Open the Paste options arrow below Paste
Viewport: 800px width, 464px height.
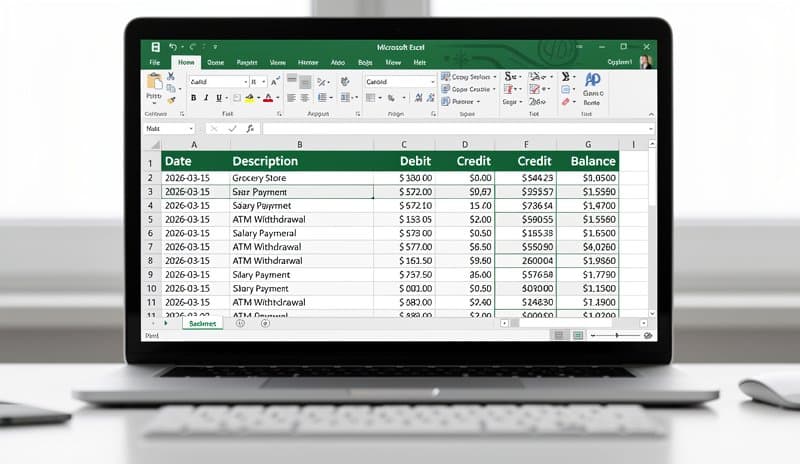(x=154, y=103)
